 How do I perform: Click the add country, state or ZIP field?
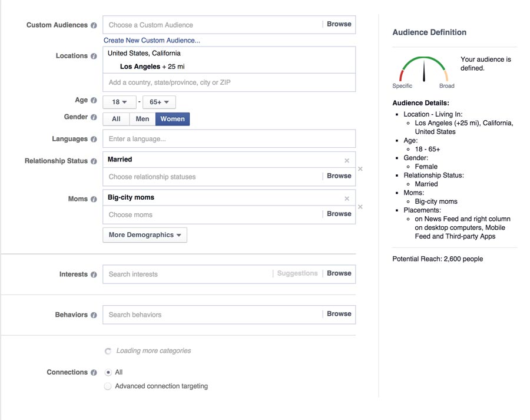(x=229, y=82)
